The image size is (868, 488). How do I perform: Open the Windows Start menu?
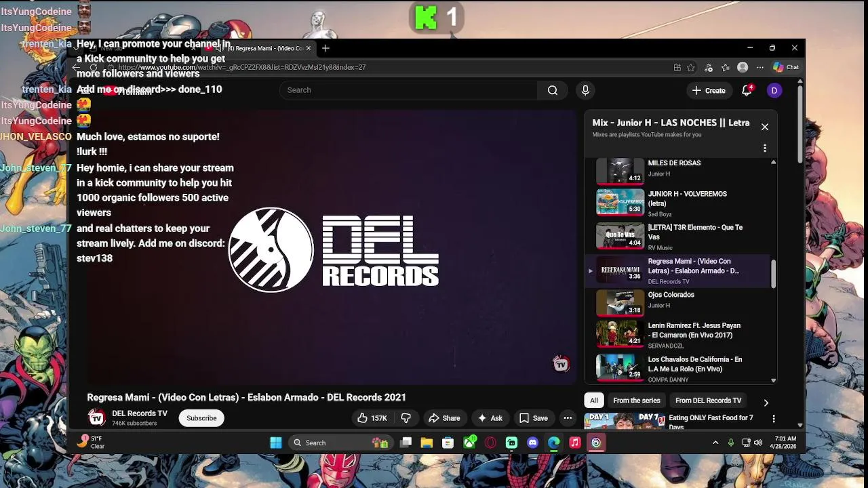point(276,443)
